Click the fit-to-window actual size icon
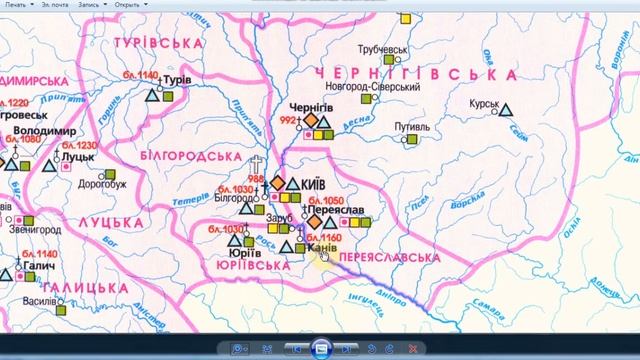Screen dimensions: 640x360 [267, 349]
